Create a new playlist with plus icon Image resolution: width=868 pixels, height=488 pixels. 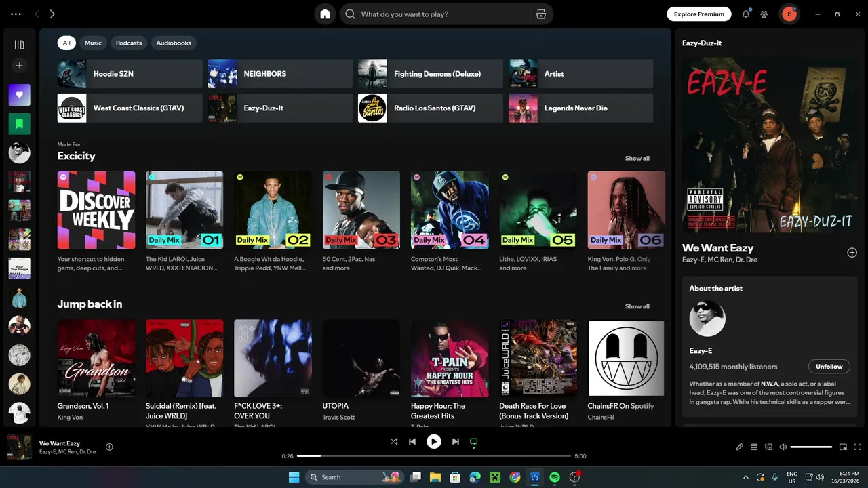pos(19,66)
